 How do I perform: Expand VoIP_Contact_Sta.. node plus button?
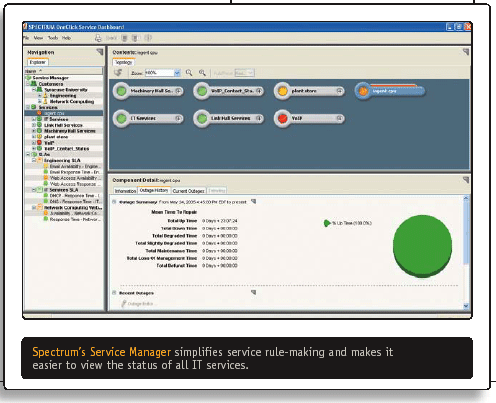[x=259, y=91]
